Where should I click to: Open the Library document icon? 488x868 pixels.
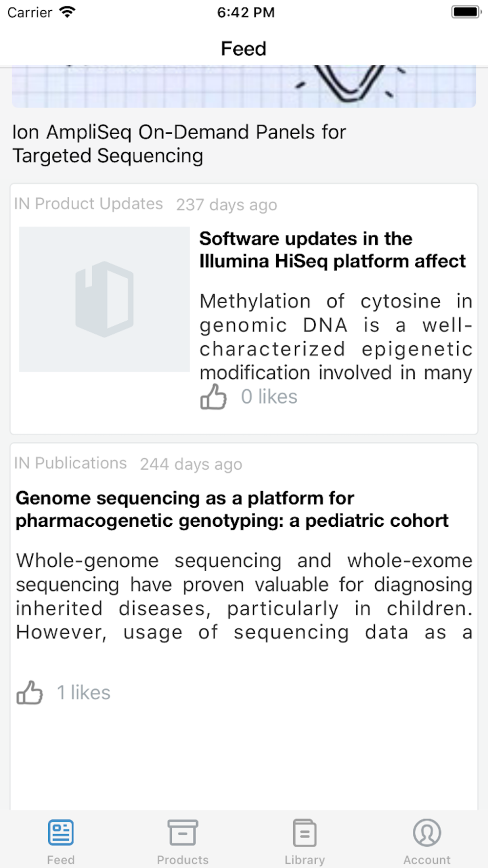[x=305, y=832]
